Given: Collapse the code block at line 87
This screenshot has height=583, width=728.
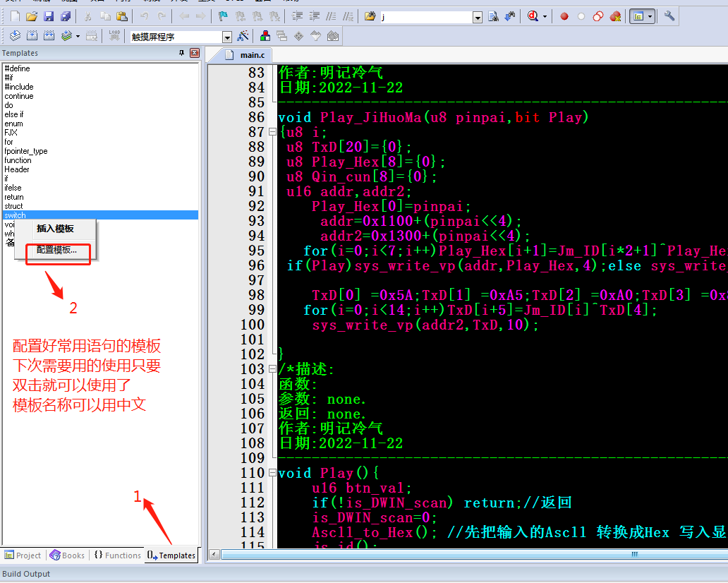Looking at the screenshot, I should [272, 132].
